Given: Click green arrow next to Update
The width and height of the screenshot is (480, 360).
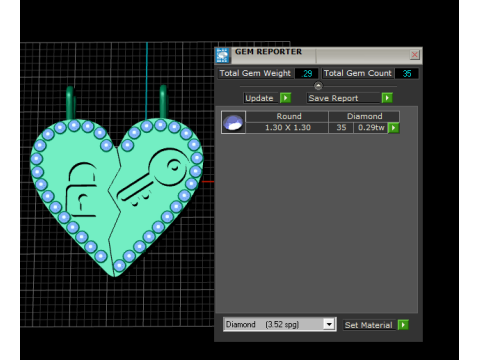Looking at the screenshot, I should coord(286,98).
